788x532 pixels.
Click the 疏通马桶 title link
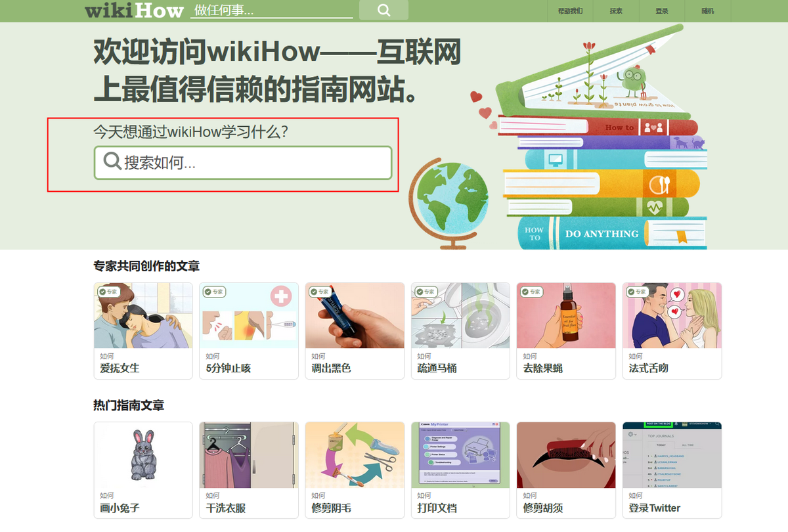(x=437, y=368)
